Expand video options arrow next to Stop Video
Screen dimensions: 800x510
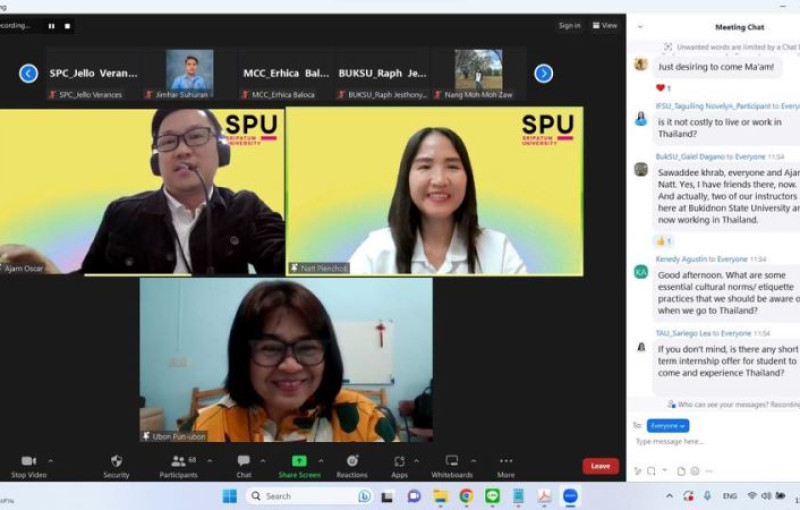click(x=51, y=461)
